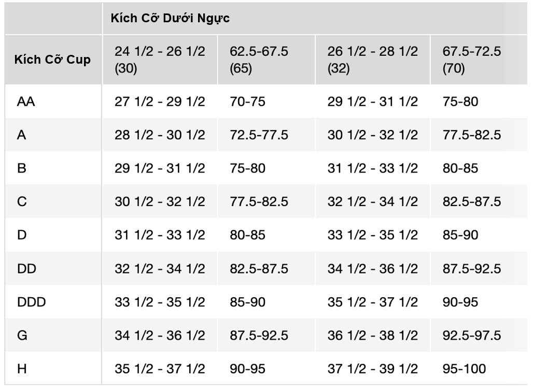Viewport: 534px width, 392px height.
Task: Click the H cup size row label
Action: (x=22, y=369)
